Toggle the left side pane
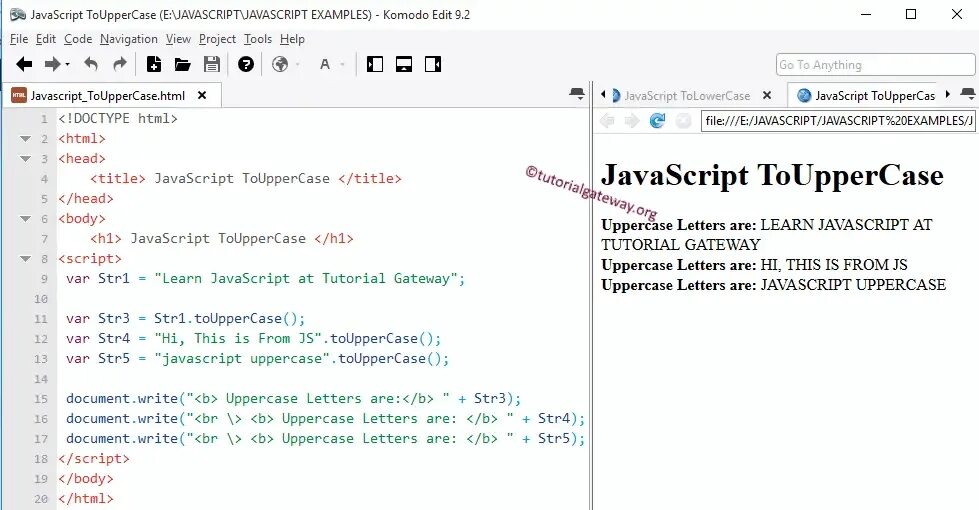The image size is (979, 510). [x=375, y=64]
